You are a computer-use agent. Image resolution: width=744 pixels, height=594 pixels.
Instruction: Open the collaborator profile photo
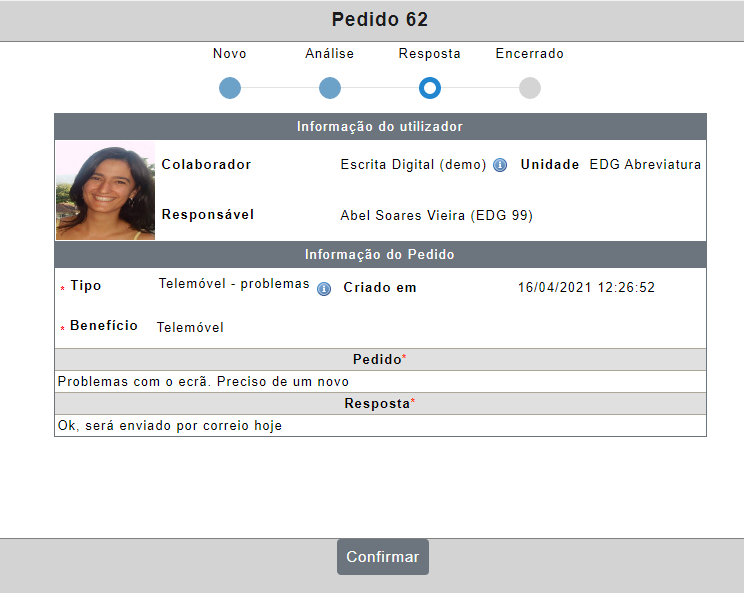click(x=105, y=190)
